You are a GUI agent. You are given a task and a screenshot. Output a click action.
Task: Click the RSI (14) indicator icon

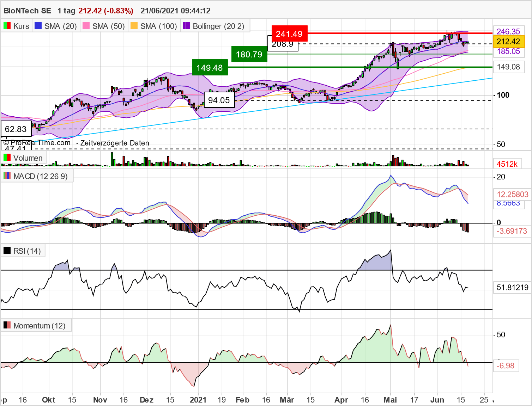(x=8, y=250)
